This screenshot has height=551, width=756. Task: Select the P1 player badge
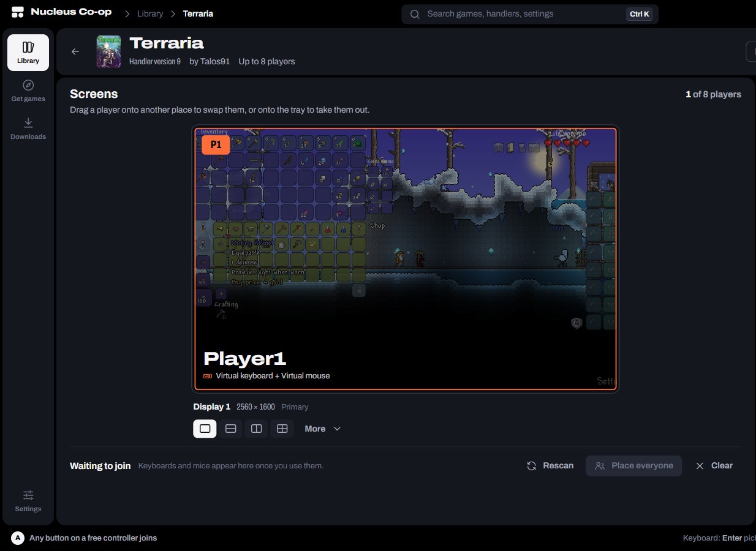coord(216,145)
